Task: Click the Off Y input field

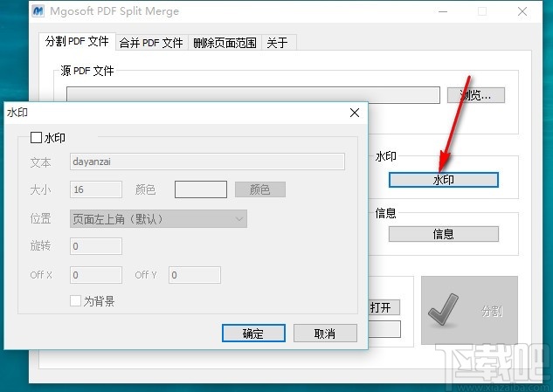Action: 195,275
